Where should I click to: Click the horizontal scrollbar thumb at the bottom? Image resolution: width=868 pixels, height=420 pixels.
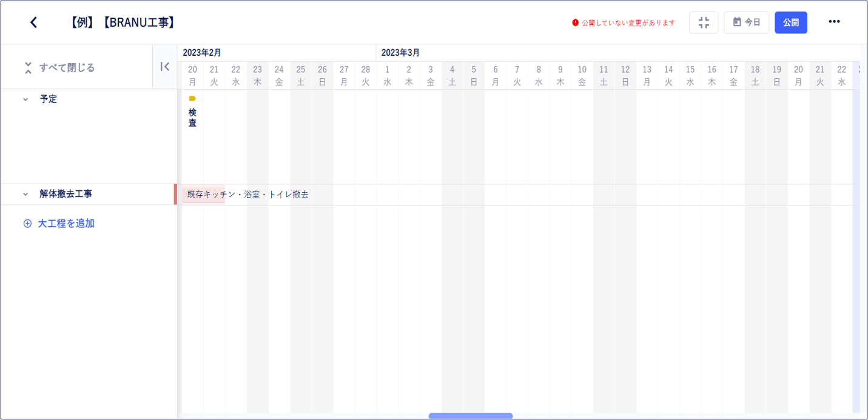tap(471, 416)
